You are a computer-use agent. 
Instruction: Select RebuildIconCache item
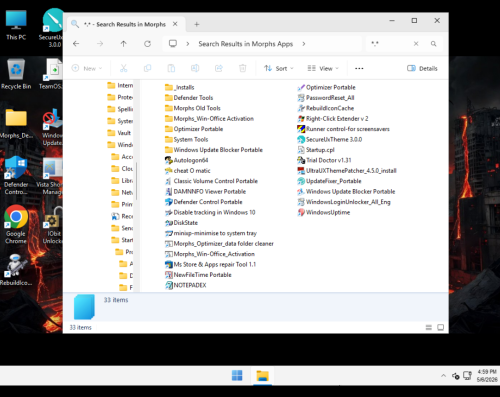pos(325,108)
